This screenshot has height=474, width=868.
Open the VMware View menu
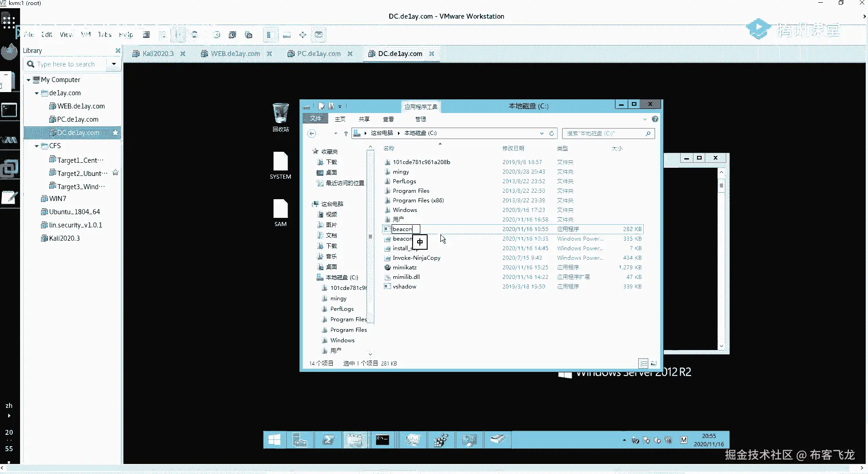(x=66, y=35)
